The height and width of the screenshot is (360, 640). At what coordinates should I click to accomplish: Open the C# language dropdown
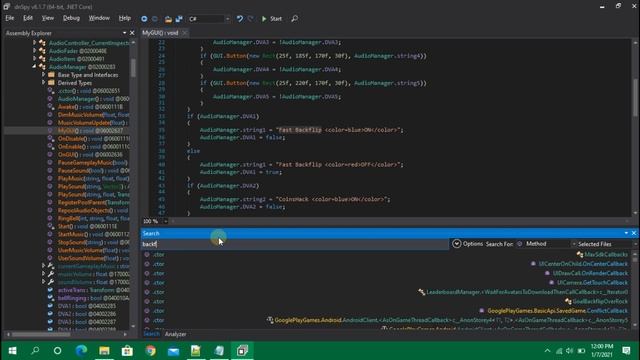(x=209, y=19)
